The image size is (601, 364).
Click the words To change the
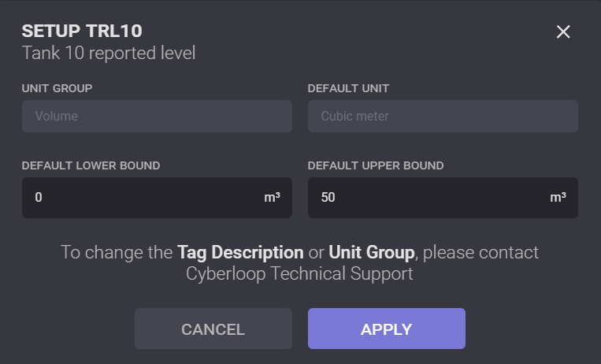tap(117, 253)
